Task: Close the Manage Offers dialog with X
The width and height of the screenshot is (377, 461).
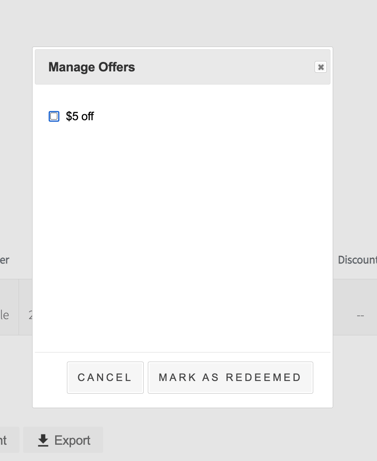Action: point(320,67)
